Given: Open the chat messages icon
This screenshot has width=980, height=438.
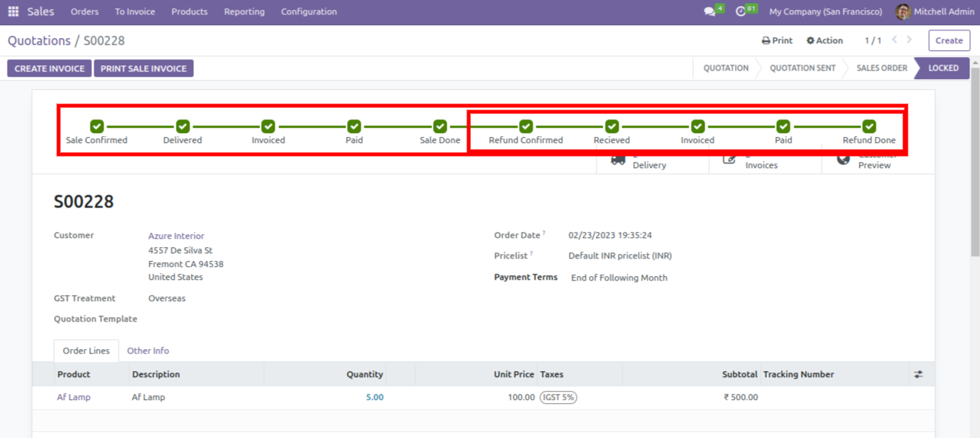Looking at the screenshot, I should coord(709,11).
